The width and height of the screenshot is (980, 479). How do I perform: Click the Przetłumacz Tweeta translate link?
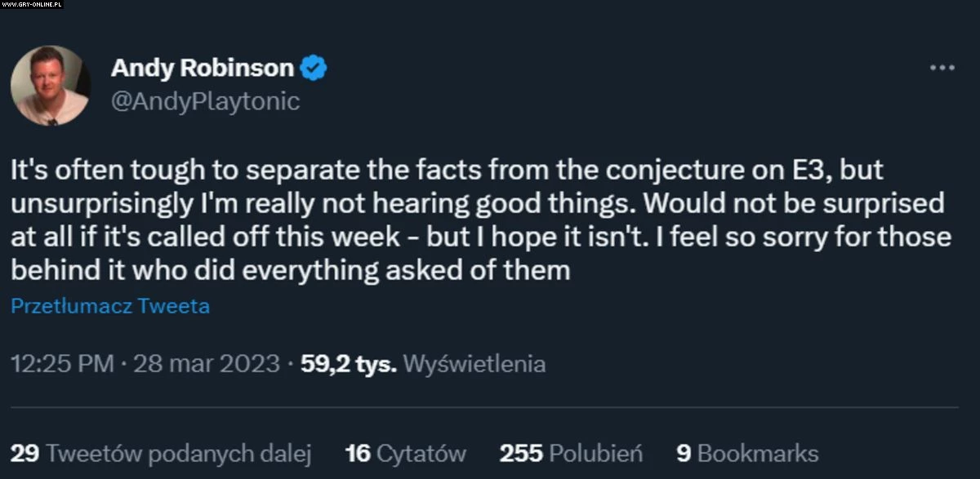[110, 307]
